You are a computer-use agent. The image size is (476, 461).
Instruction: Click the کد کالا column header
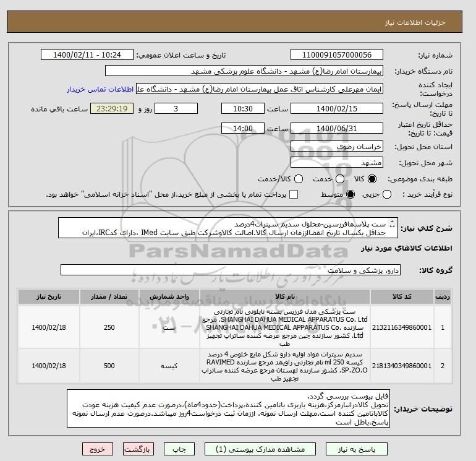point(402,296)
